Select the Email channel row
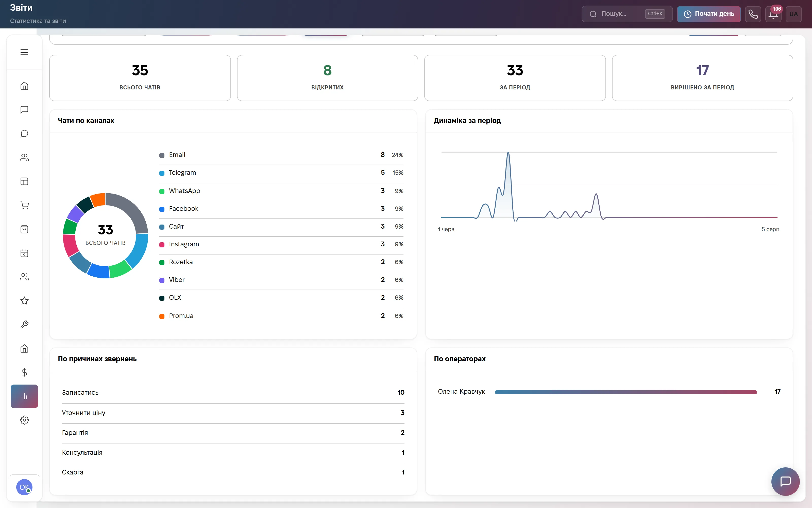 (x=281, y=155)
